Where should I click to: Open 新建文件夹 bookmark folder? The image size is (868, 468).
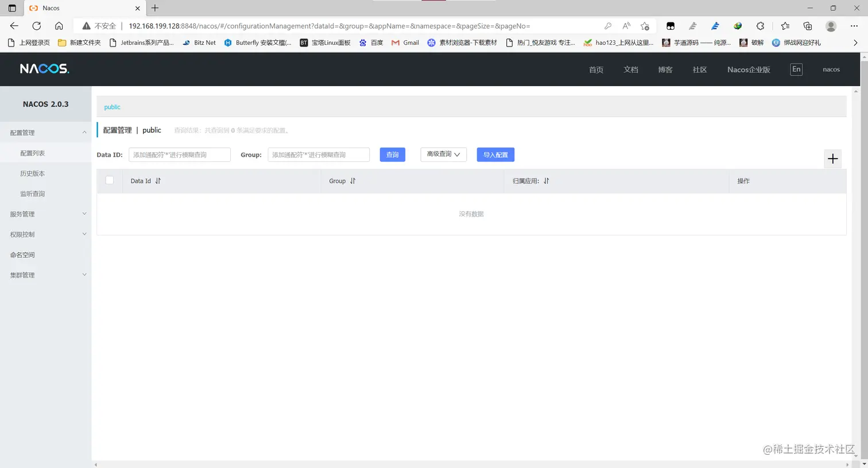[x=79, y=42]
